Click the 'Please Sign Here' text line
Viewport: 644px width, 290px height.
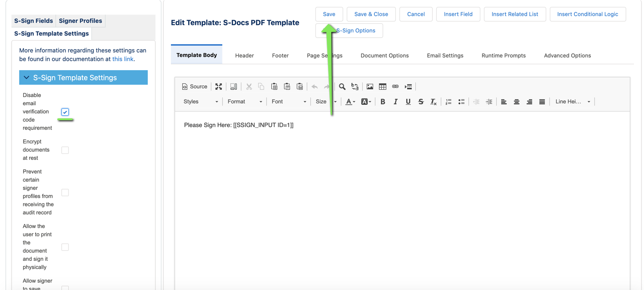(x=239, y=125)
